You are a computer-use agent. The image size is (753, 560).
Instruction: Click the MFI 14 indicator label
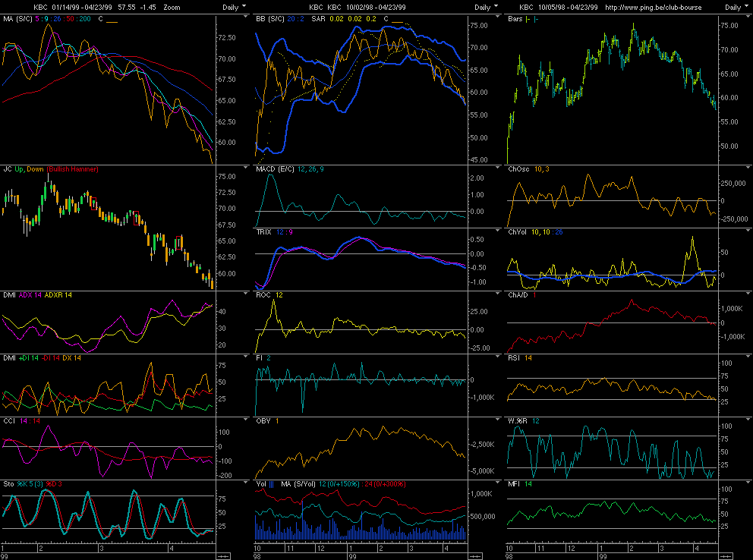click(x=520, y=484)
